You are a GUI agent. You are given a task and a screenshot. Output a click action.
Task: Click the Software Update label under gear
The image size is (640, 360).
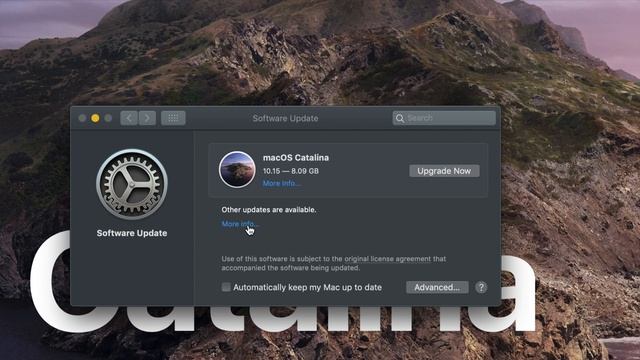click(x=132, y=233)
